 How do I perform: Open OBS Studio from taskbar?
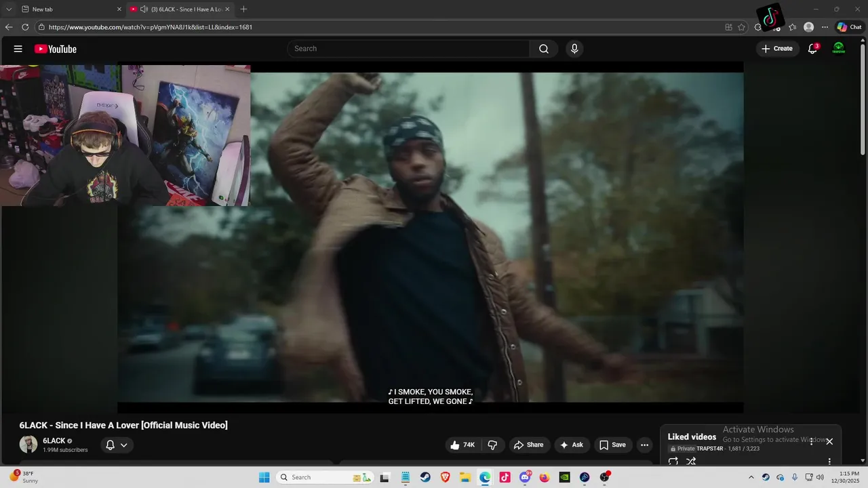pos(604,477)
